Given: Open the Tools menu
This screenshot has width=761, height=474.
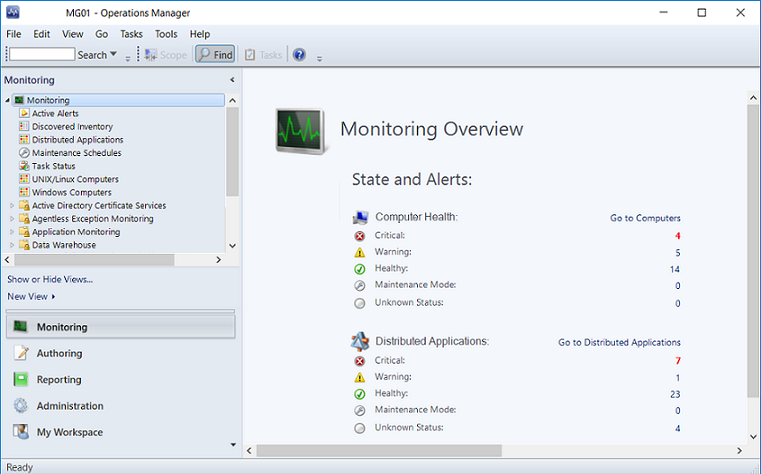Looking at the screenshot, I should pos(166,34).
